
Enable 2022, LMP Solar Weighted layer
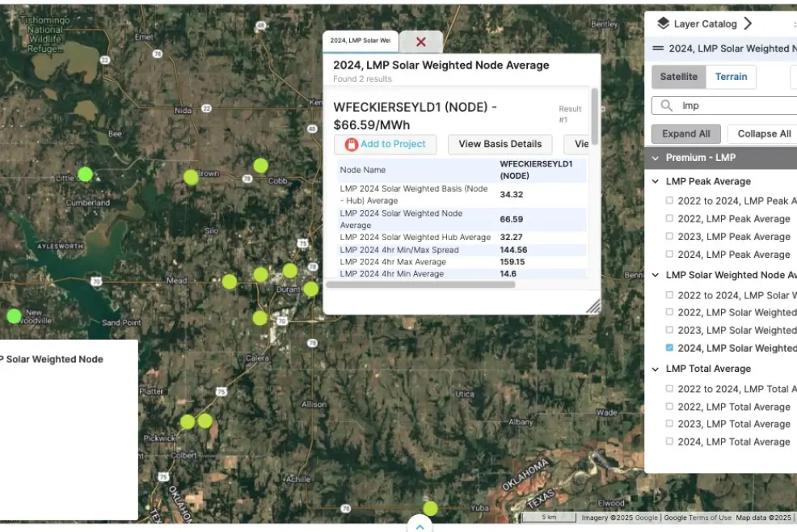pos(669,312)
